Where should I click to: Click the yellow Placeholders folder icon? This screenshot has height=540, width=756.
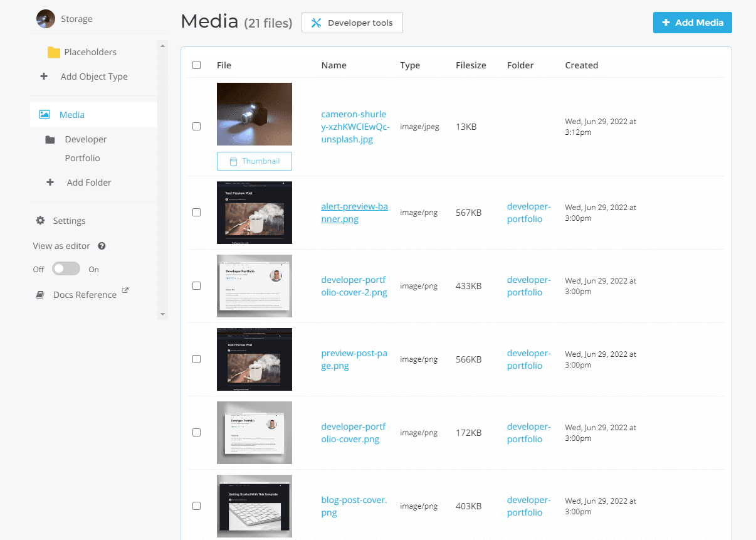(54, 53)
